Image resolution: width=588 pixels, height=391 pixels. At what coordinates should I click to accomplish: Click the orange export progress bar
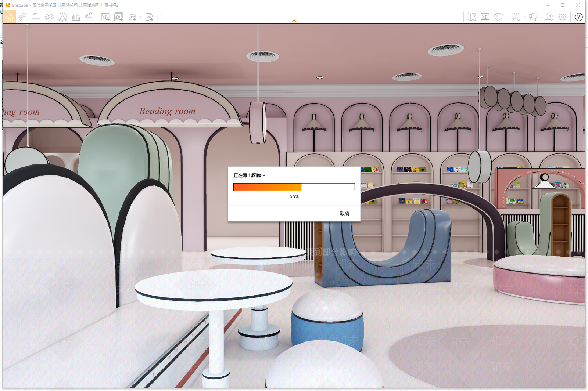(x=294, y=187)
